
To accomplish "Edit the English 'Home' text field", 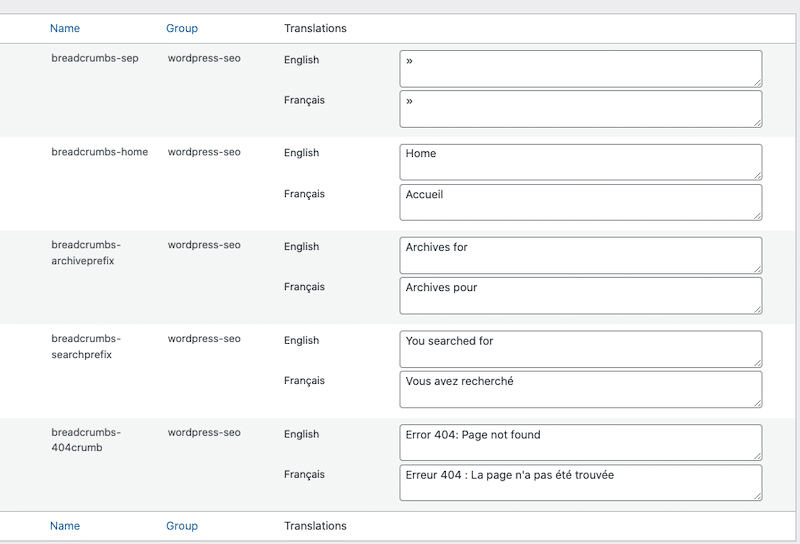I will pyautogui.click(x=581, y=162).
